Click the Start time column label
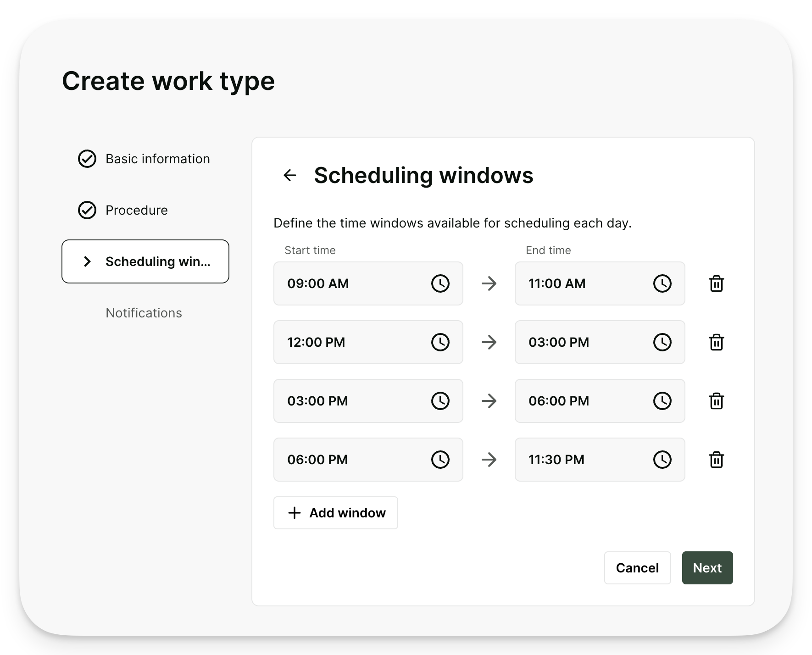Viewport: 812px width, 655px height. 310,250
